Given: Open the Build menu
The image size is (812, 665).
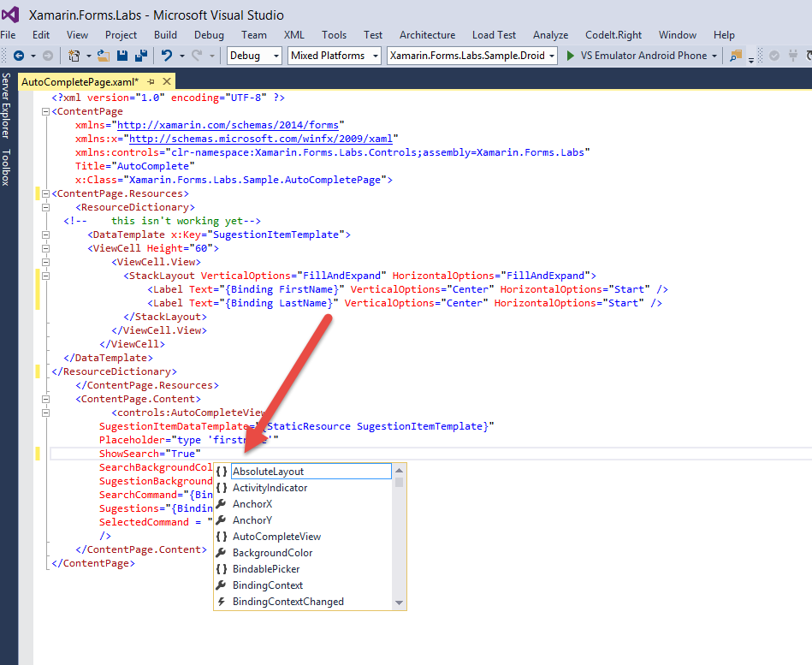Looking at the screenshot, I should [x=165, y=35].
